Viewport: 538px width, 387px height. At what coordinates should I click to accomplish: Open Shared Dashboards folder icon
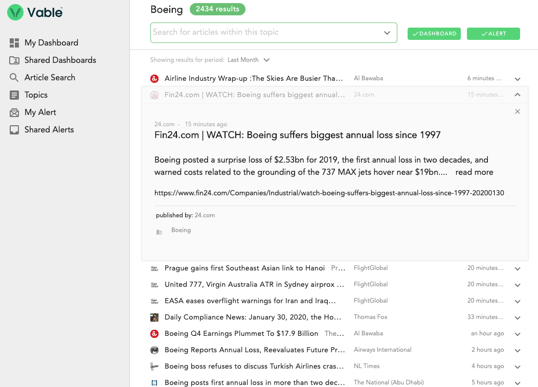14,60
